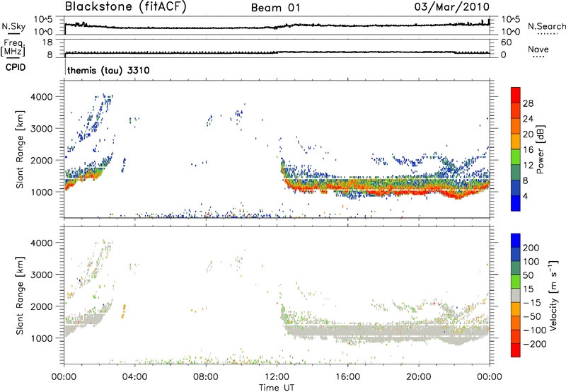Click the '12:00' time axis tick
This screenshot has height=392, width=566.
pyautogui.click(x=277, y=377)
